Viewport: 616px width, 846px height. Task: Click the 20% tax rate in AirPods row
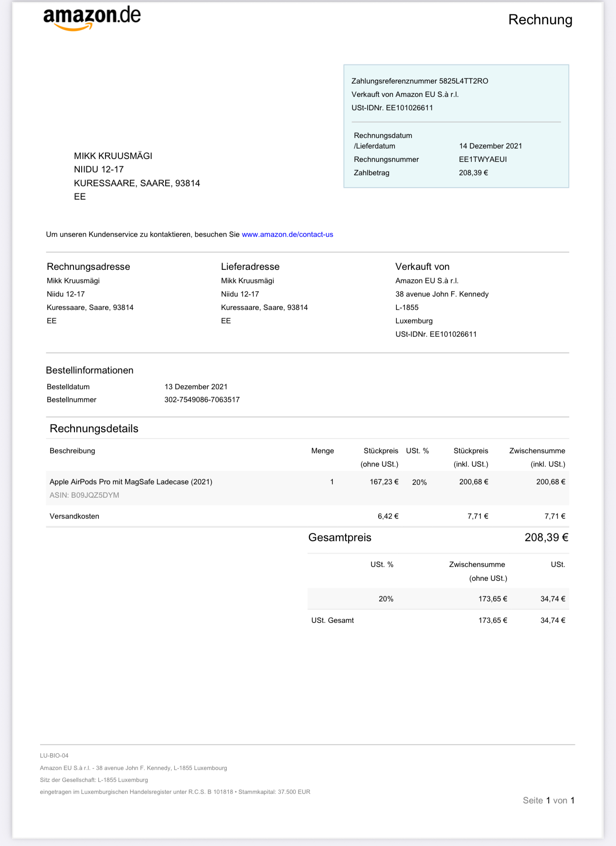[x=419, y=482]
